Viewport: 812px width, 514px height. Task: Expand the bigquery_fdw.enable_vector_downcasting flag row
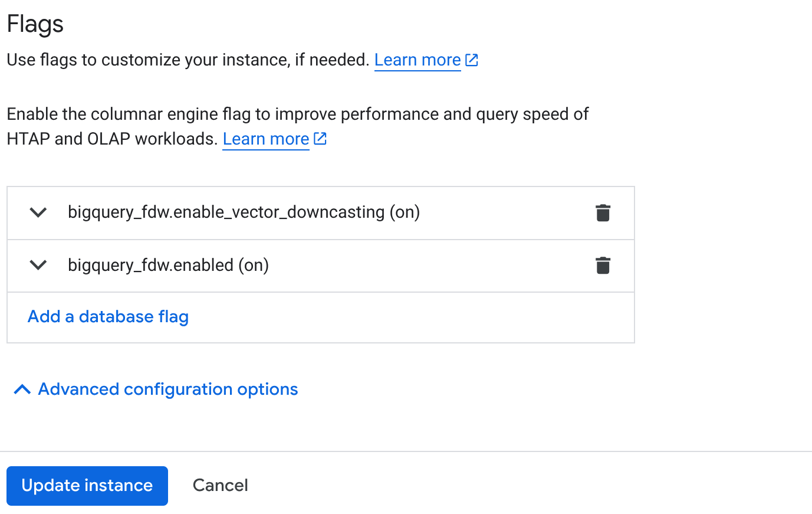(38, 212)
